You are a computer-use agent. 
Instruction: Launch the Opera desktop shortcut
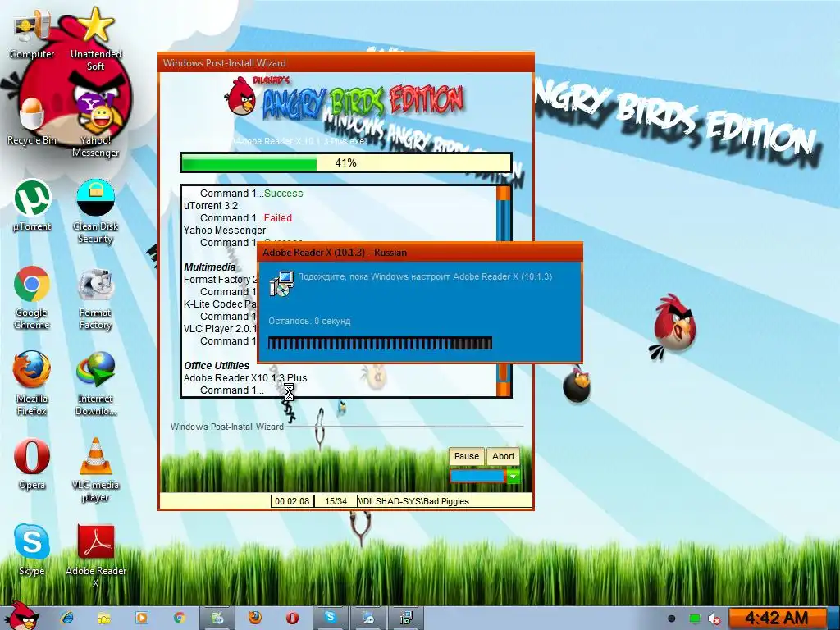(32, 464)
